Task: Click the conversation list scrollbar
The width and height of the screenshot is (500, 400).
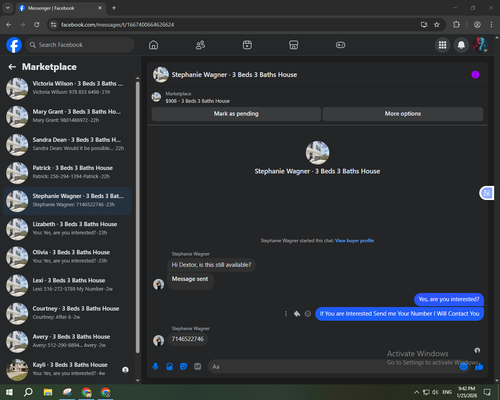Action: 138,217
